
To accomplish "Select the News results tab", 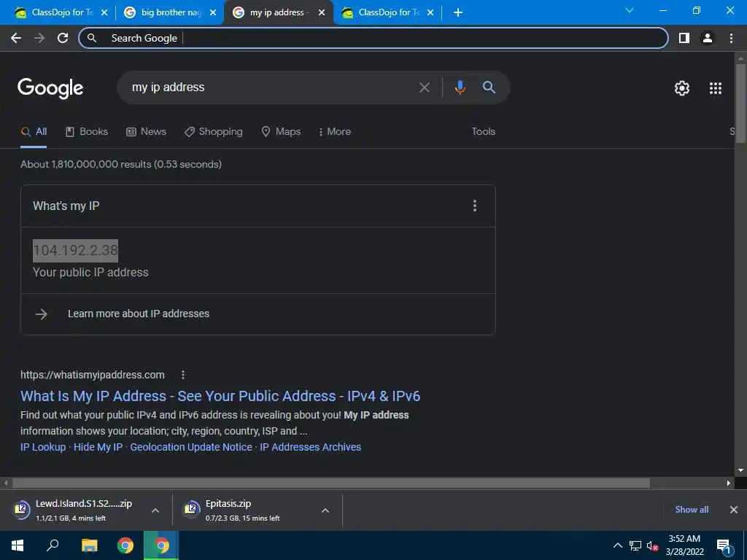I will click(x=146, y=132).
